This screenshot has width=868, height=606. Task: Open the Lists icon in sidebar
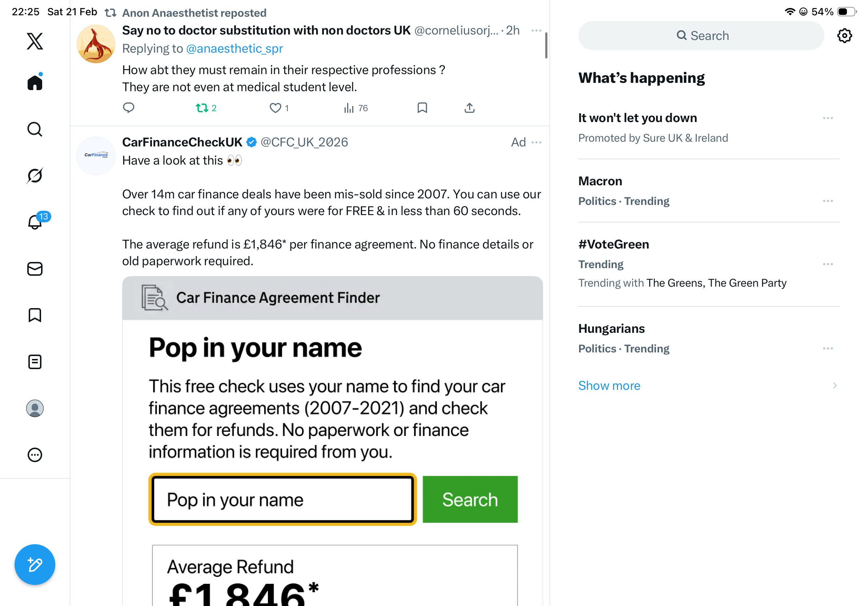click(x=35, y=362)
